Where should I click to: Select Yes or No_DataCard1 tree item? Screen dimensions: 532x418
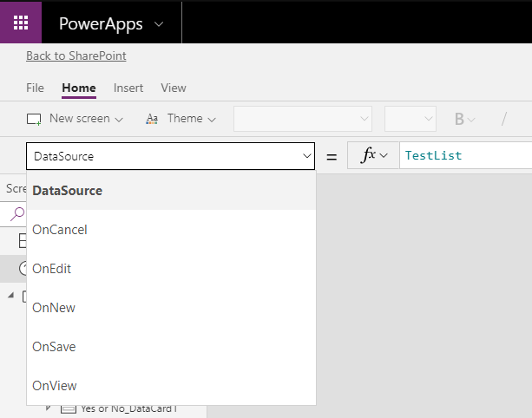coord(129,408)
